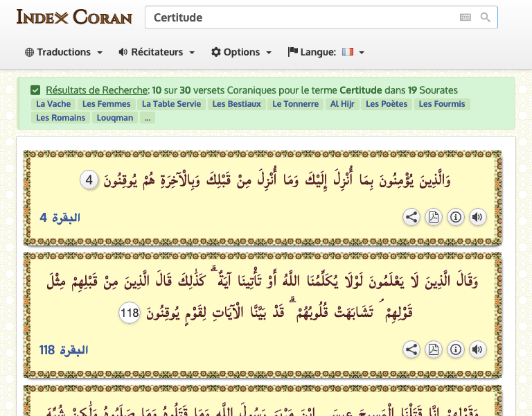This screenshot has width=532, height=416.
Task: Click the Index Coran logo
Action: click(74, 17)
